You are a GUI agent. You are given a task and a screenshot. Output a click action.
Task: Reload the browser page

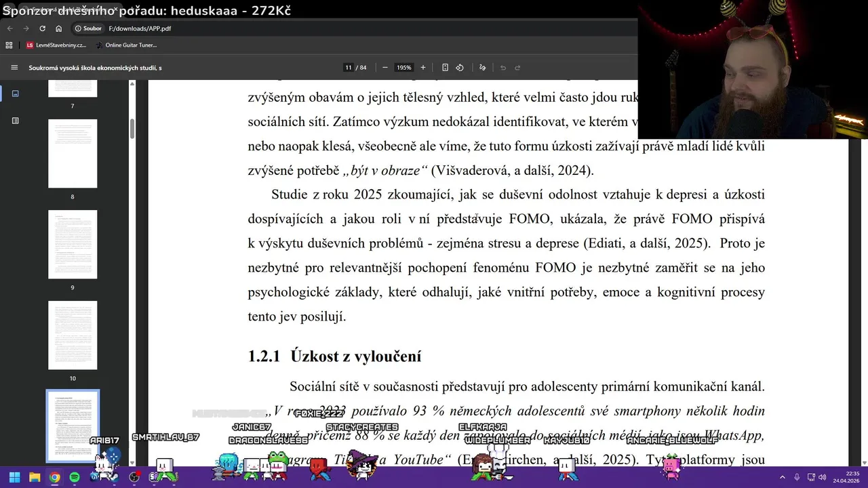pos(42,28)
